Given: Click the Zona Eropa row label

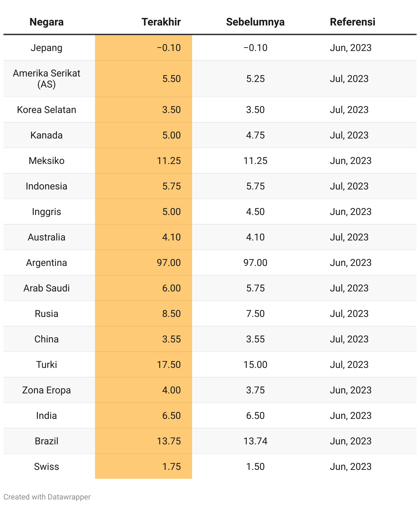Looking at the screenshot, I should [46, 390].
